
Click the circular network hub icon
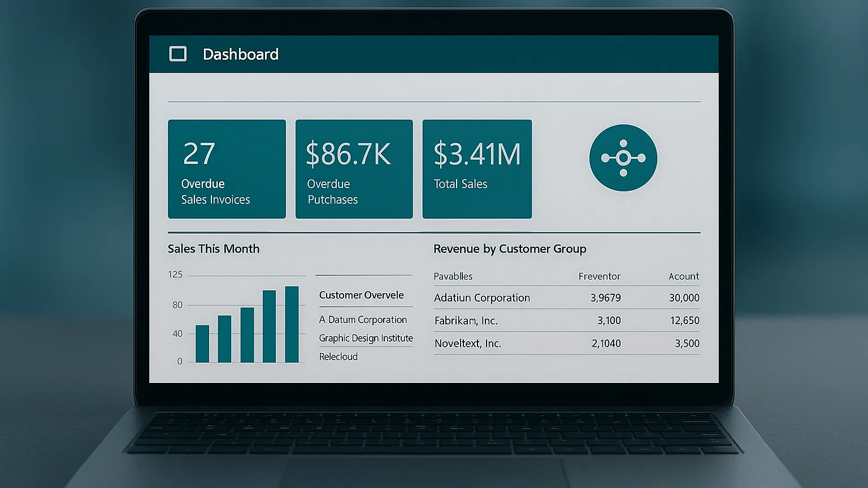point(623,158)
